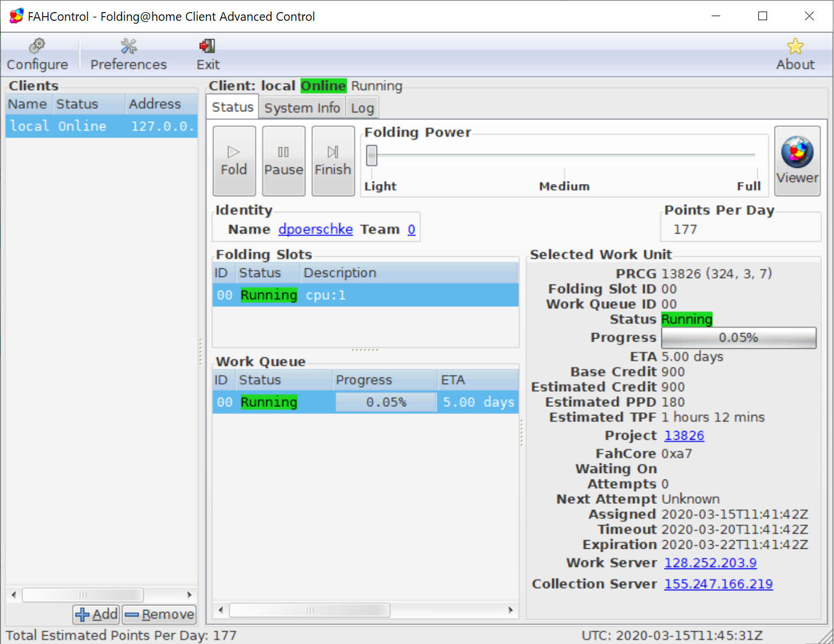Click the Remove client button
This screenshot has width=834, height=644.
(x=159, y=615)
